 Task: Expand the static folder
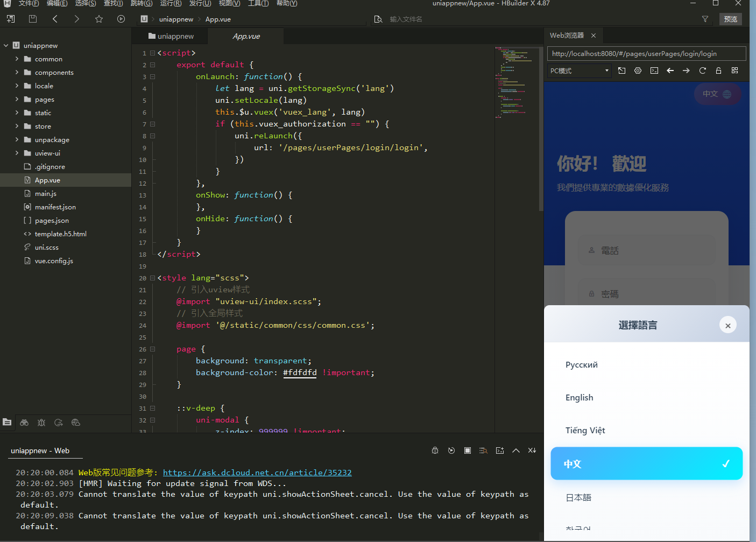click(x=17, y=112)
